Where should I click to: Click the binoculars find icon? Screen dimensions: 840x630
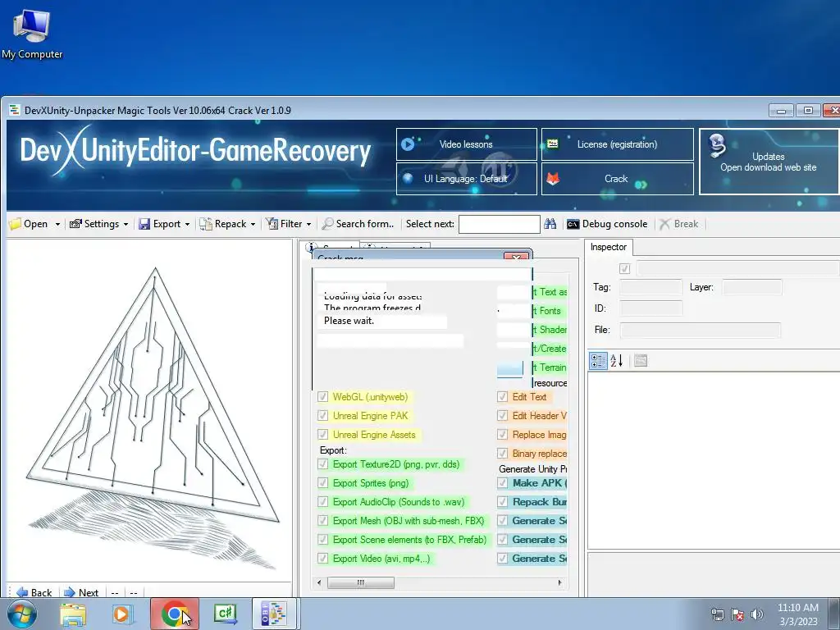point(550,224)
